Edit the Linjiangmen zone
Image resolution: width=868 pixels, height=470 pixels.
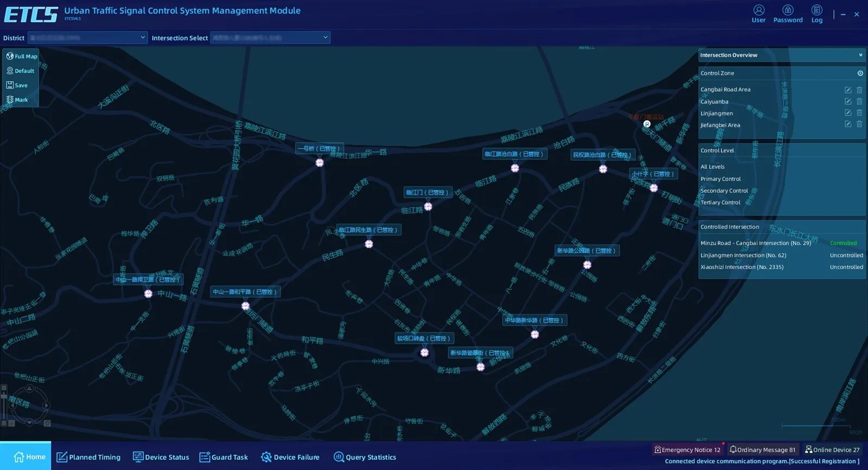click(848, 113)
